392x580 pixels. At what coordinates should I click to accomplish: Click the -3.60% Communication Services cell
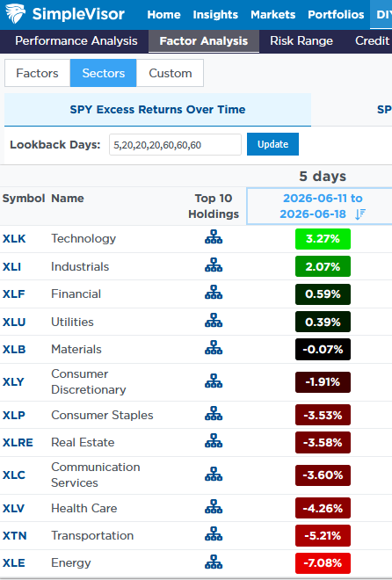click(323, 475)
